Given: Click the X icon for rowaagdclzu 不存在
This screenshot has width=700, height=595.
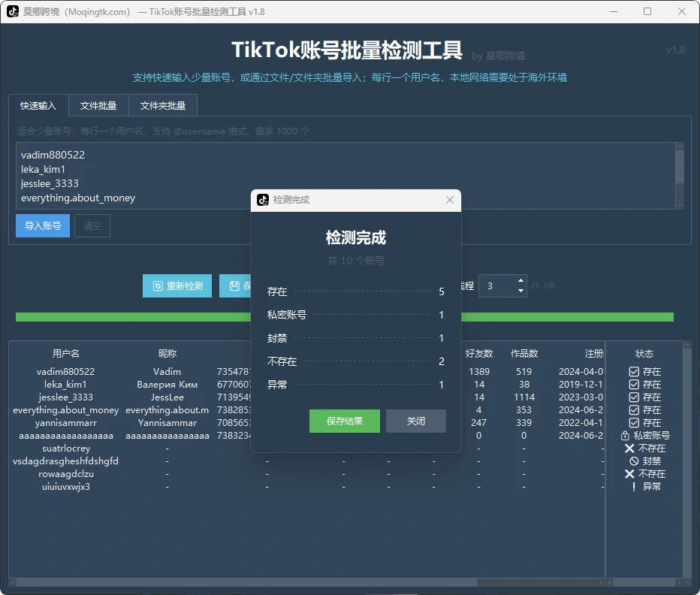Looking at the screenshot, I should 629,473.
